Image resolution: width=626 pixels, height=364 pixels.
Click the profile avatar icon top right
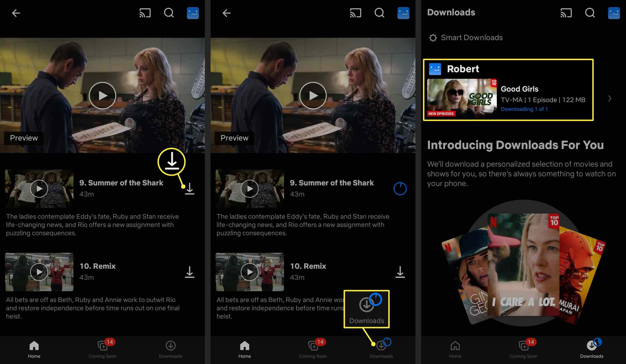point(614,13)
